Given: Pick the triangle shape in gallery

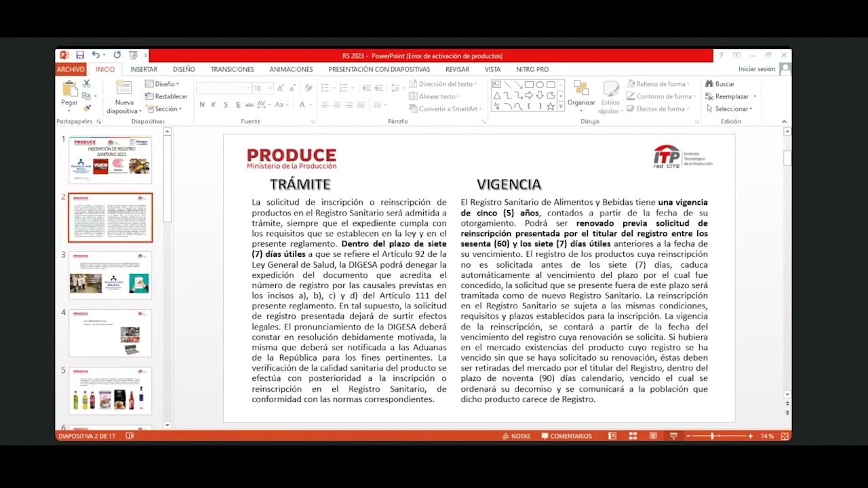Looking at the screenshot, I should point(496,96).
